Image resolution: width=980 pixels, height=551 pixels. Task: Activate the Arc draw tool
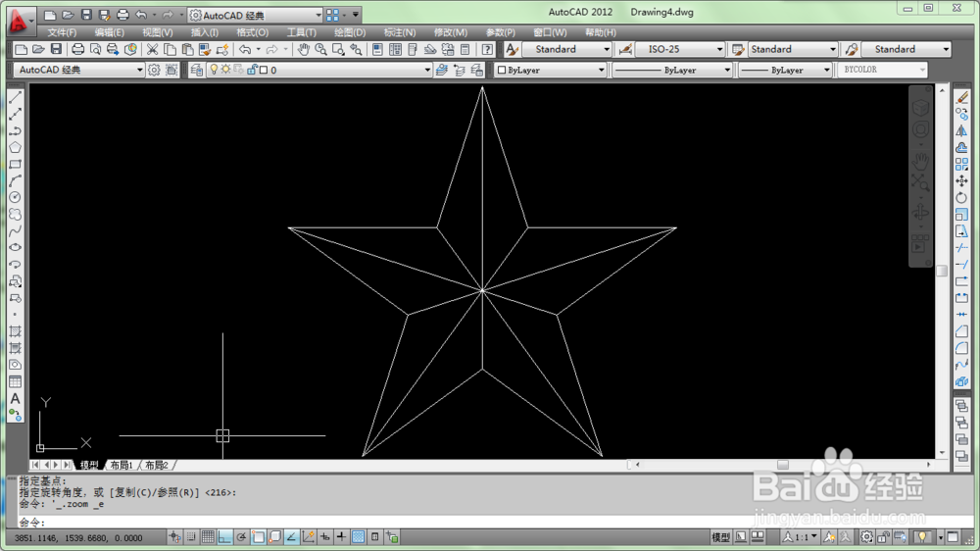pyautogui.click(x=16, y=180)
